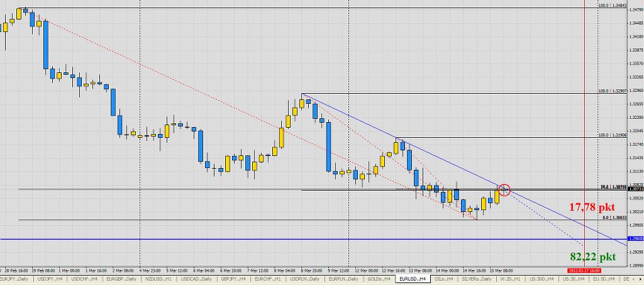The height and width of the screenshot is (285, 644).
Task: Click the 6 Mar 20:00 time label
Action: [x=230, y=271]
